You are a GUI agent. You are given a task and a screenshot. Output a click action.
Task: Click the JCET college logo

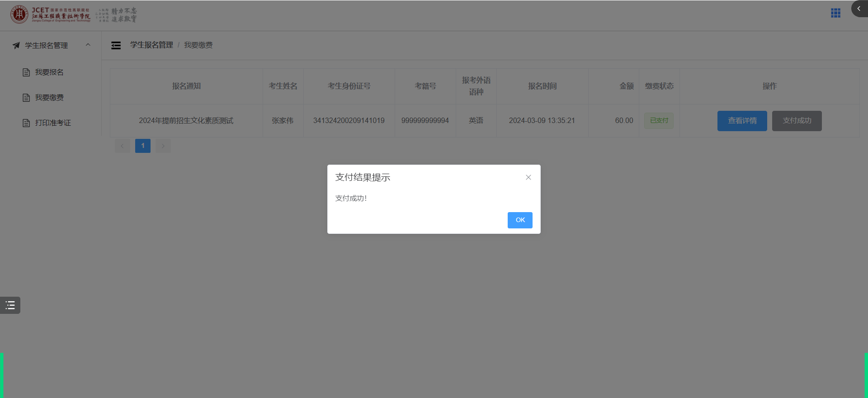[x=51, y=14]
